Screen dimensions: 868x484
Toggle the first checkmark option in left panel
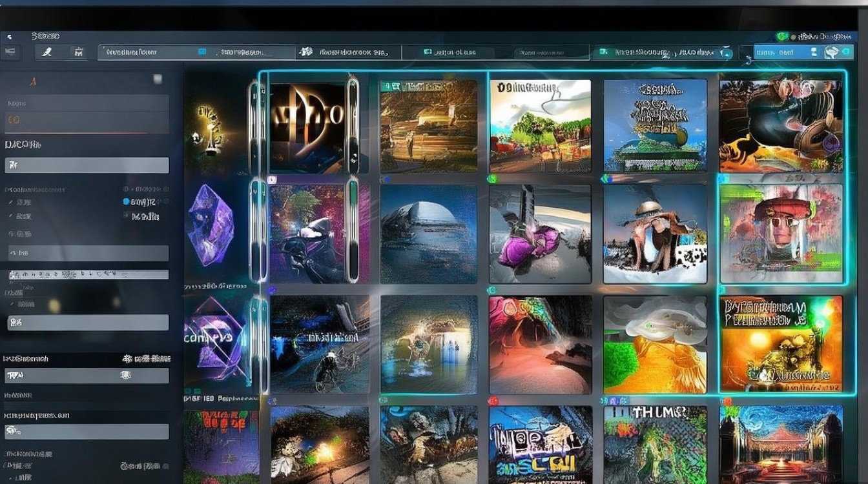(11, 203)
